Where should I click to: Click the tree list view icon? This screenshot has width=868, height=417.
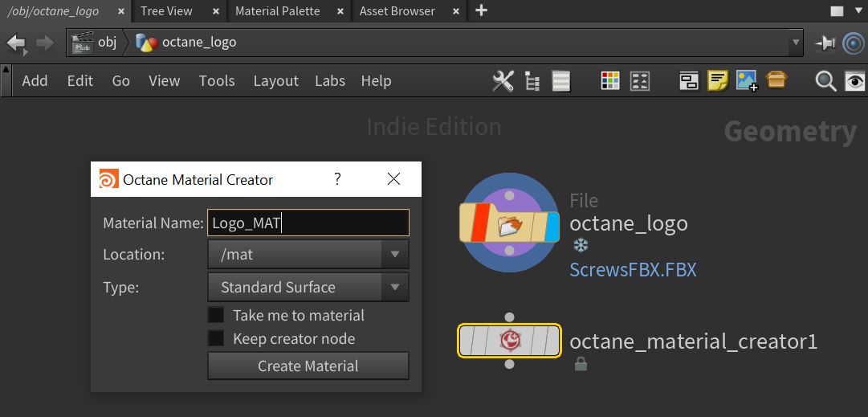coord(532,81)
